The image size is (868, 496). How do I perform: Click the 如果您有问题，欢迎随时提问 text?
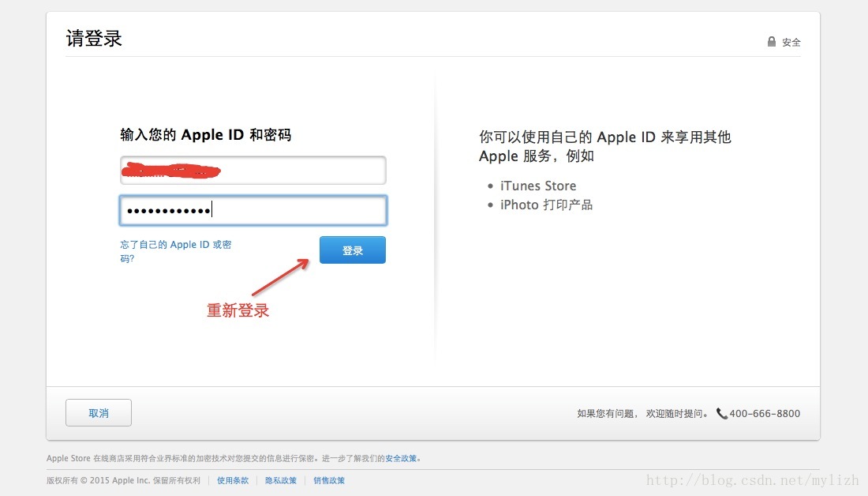[642, 413]
